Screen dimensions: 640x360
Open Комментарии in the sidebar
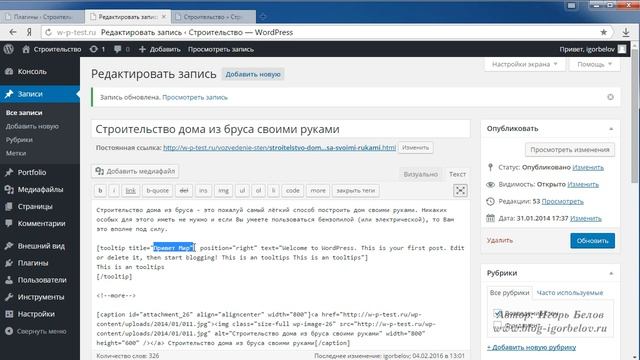coord(40,224)
